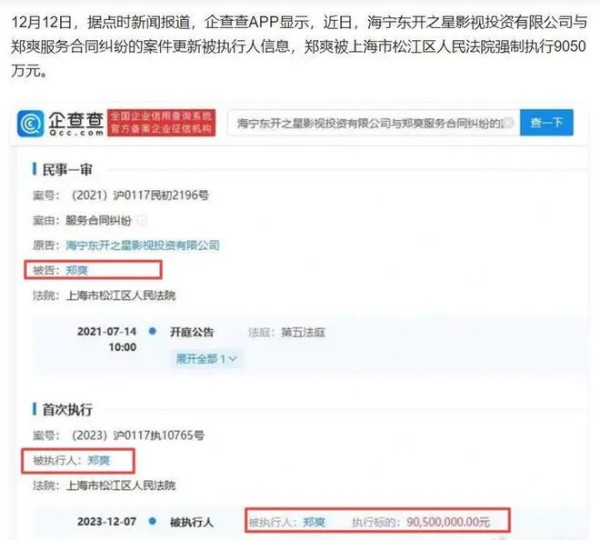Open defendant link 郑爽 under 被告
Viewport: 600px width, 540px height.
click(77, 270)
